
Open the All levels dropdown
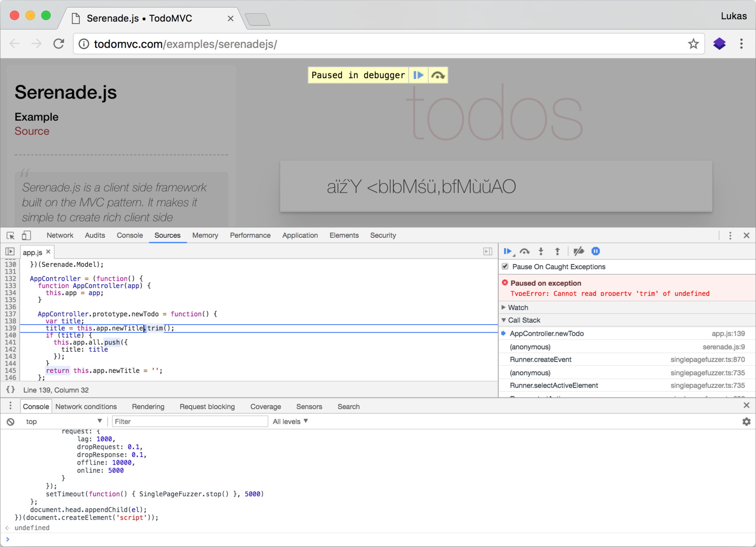pyautogui.click(x=290, y=421)
